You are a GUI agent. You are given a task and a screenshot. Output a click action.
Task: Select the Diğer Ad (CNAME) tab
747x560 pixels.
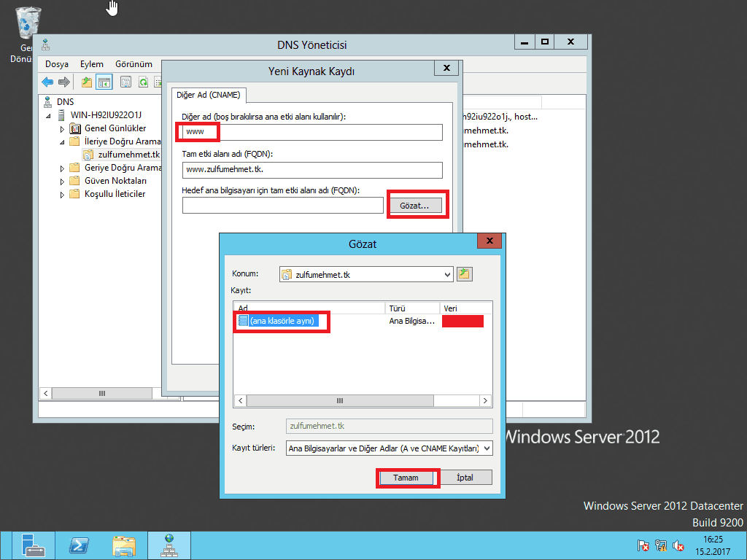(x=208, y=95)
